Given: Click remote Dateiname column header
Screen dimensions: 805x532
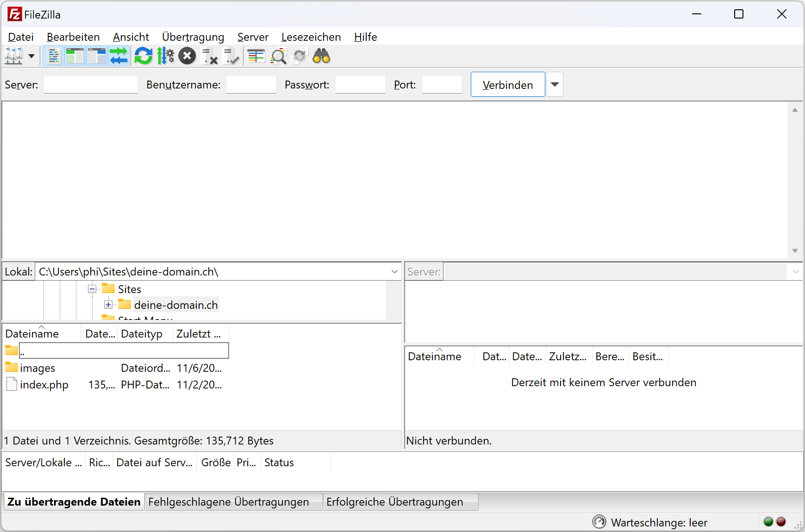Looking at the screenshot, I should click(440, 357).
